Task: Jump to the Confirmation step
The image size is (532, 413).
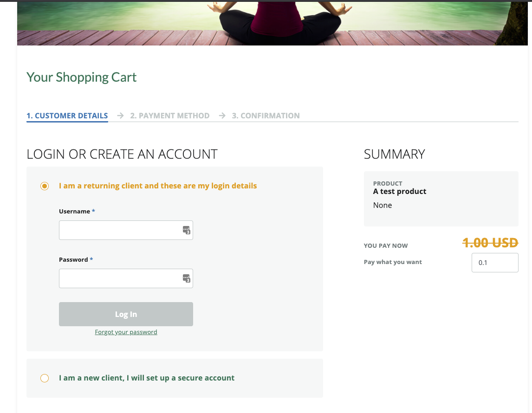Action: [266, 116]
